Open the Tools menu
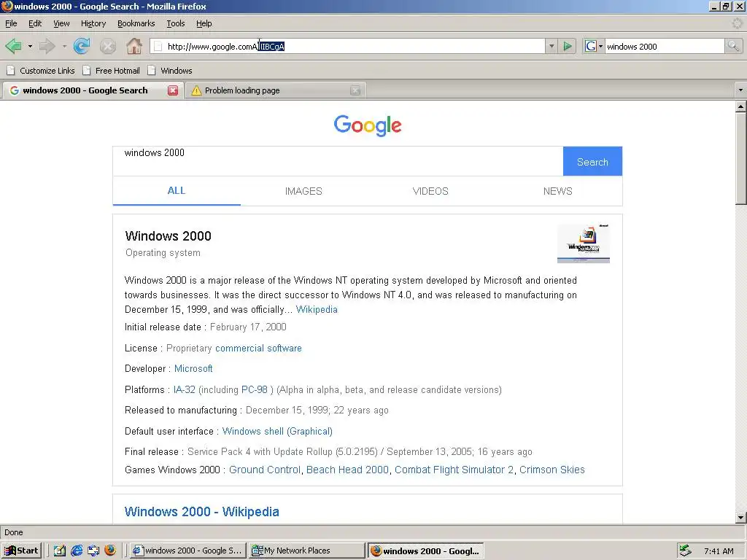Viewport: 747px width, 560px height. pyautogui.click(x=175, y=23)
